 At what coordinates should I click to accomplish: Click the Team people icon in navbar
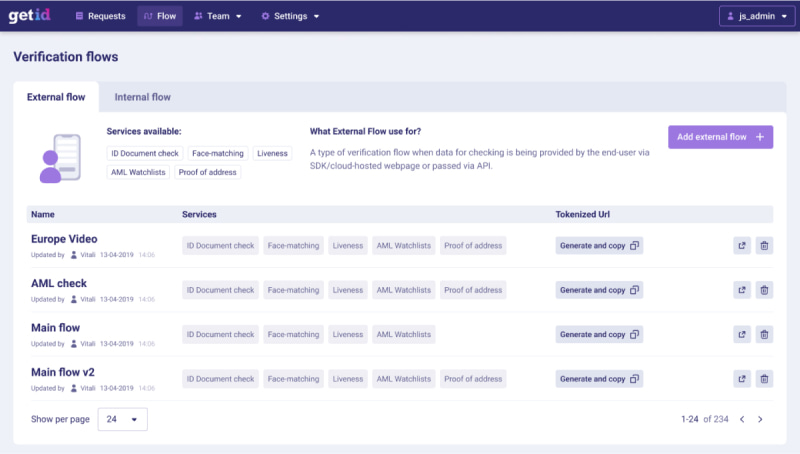click(x=198, y=16)
